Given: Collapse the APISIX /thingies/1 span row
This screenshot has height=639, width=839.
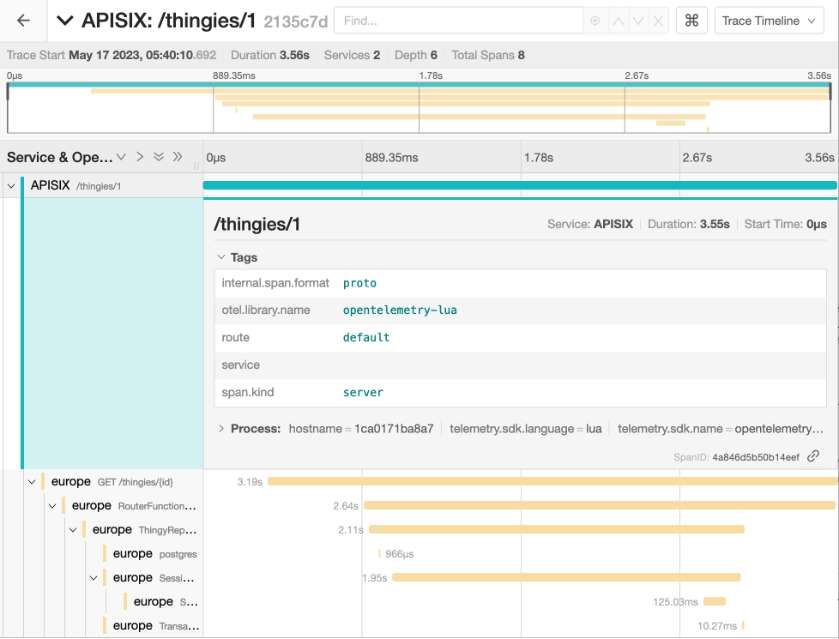Looking at the screenshot, I should (12, 185).
